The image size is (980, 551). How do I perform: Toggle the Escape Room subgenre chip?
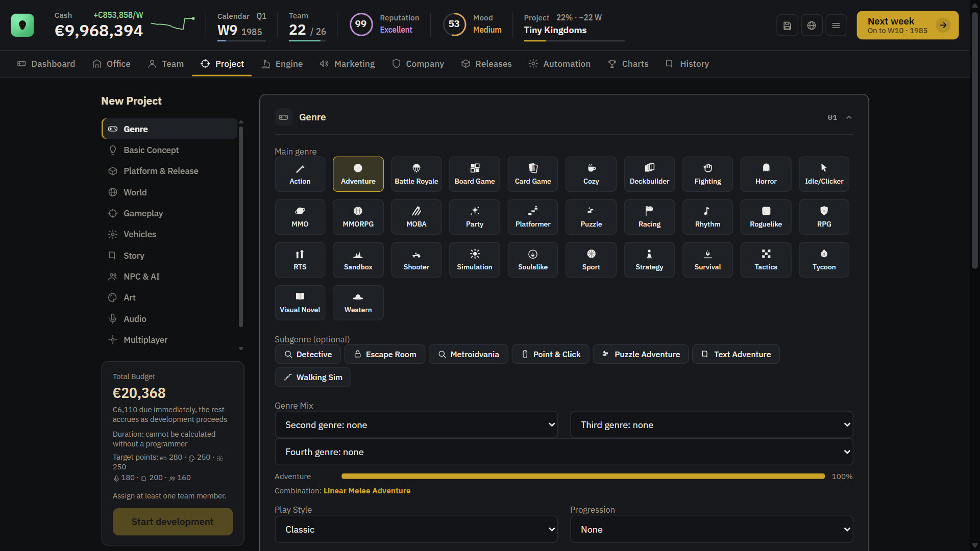click(385, 354)
